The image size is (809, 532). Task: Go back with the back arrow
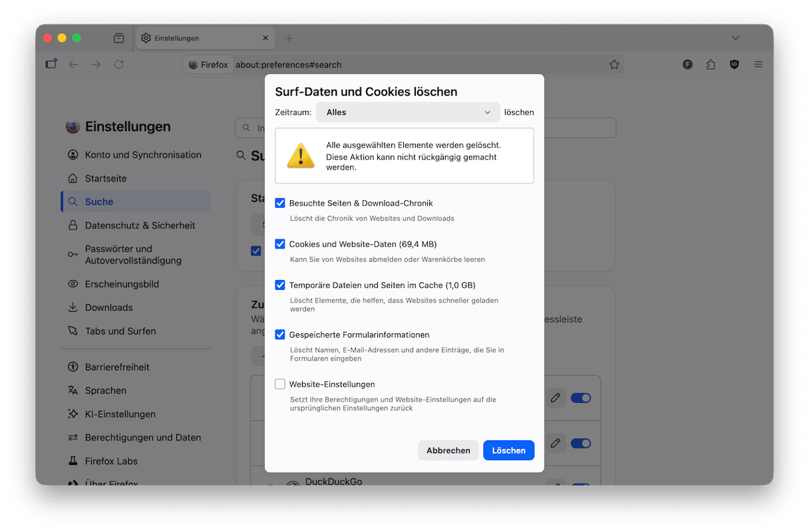(x=74, y=65)
